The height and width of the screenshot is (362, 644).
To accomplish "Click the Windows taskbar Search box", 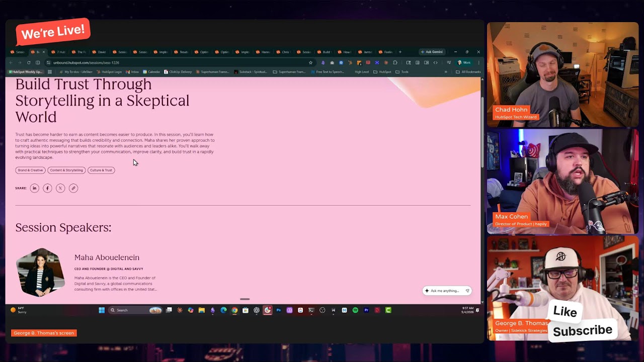I will tap(135, 310).
